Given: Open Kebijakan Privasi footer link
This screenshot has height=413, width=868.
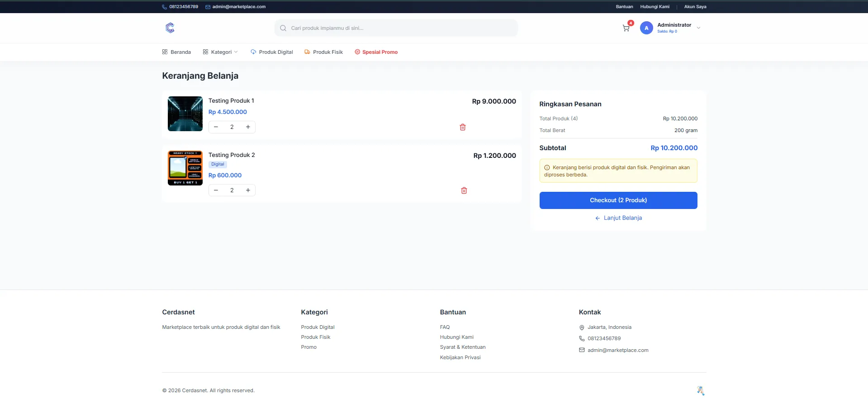Looking at the screenshot, I should (x=460, y=357).
